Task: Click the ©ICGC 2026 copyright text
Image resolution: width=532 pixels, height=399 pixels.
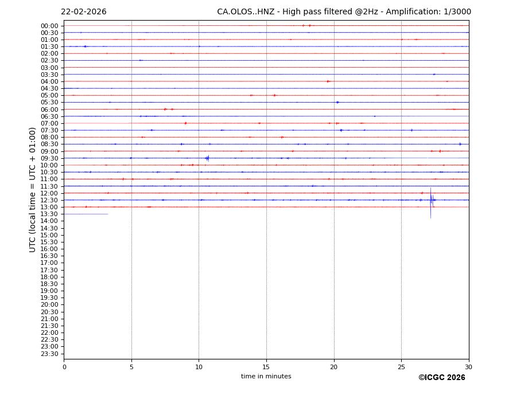Action: pos(441,378)
